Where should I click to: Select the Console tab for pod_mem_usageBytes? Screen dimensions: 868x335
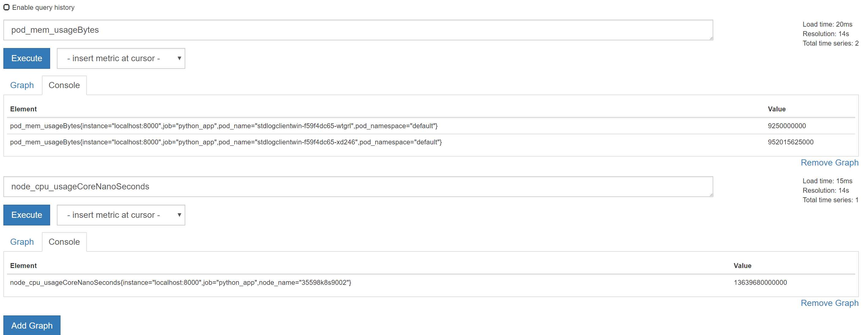[x=64, y=85]
